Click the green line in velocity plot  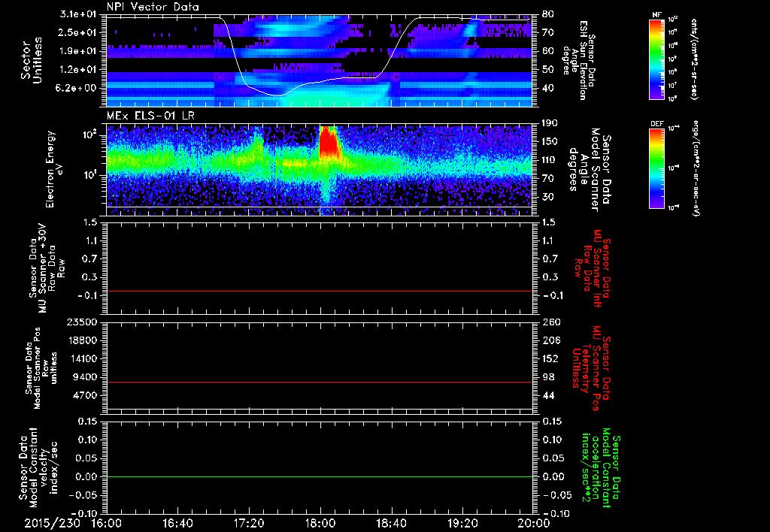pyautogui.click(x=320, y=476)
